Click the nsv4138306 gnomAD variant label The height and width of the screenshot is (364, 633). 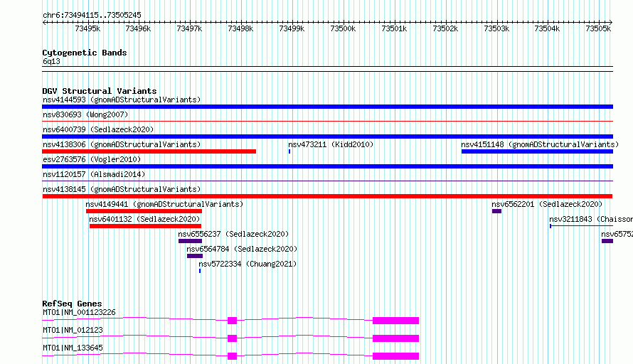pos(122,144)
